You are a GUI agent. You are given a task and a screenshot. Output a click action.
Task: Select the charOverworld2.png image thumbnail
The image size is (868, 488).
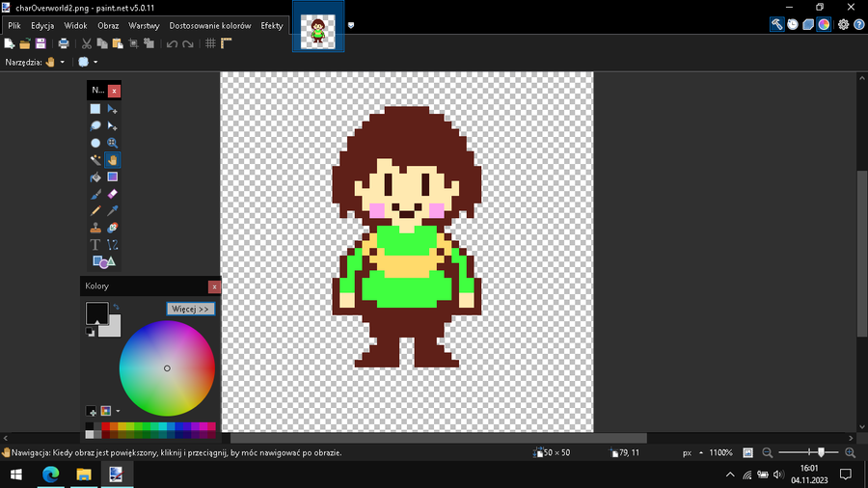(x=318, y=32)
